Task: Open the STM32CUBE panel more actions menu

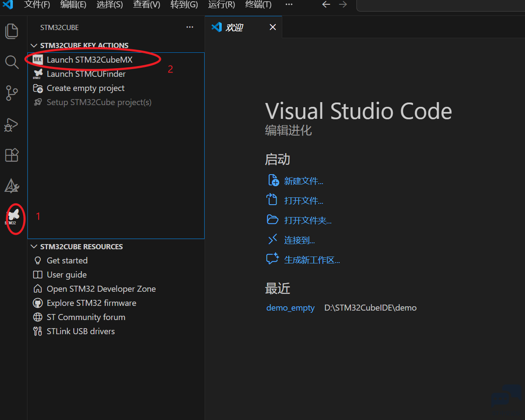Action: point(190,27)
